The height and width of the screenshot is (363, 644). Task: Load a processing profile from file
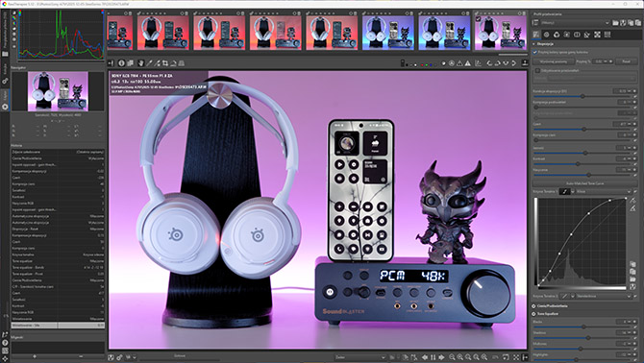(615, 23)
